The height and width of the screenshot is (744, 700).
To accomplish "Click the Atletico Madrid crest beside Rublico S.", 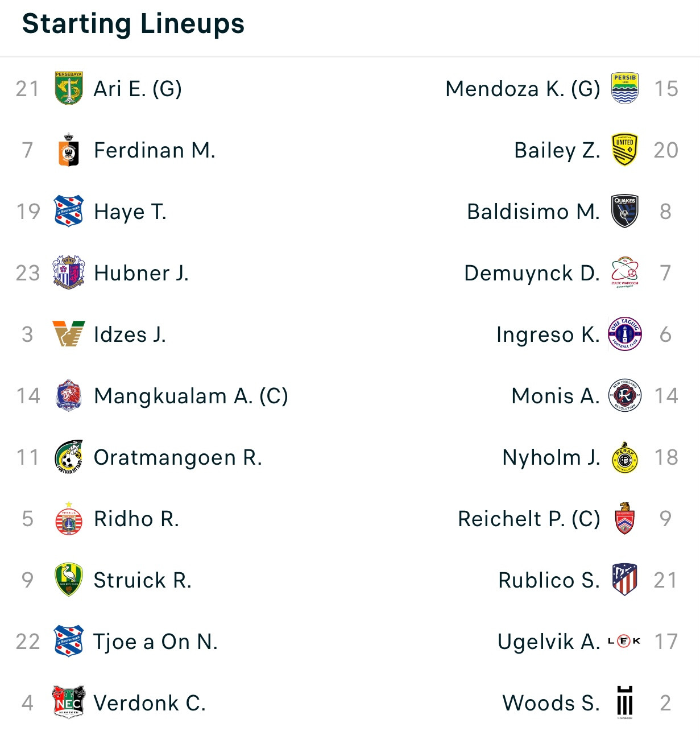I will (x=624, y=580).
